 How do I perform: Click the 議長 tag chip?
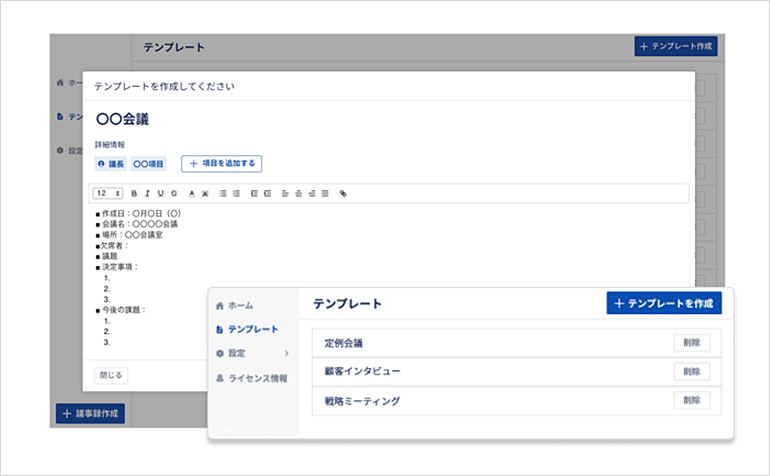[111, 164]
